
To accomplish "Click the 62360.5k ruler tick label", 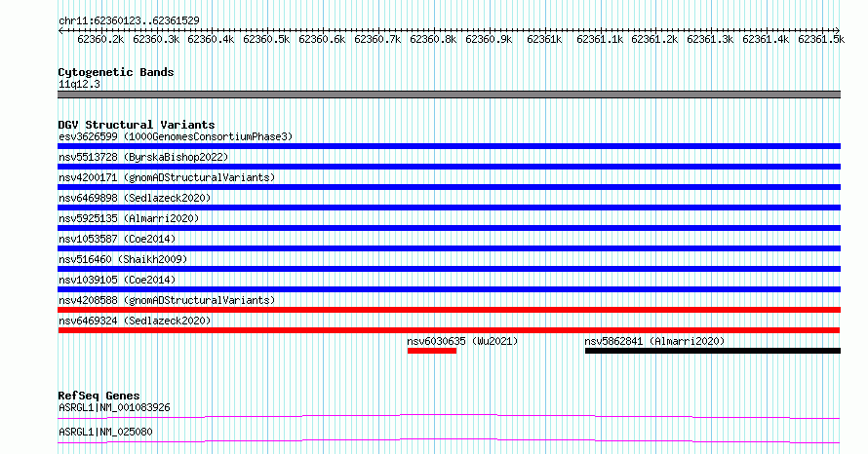I will point(267,39).
